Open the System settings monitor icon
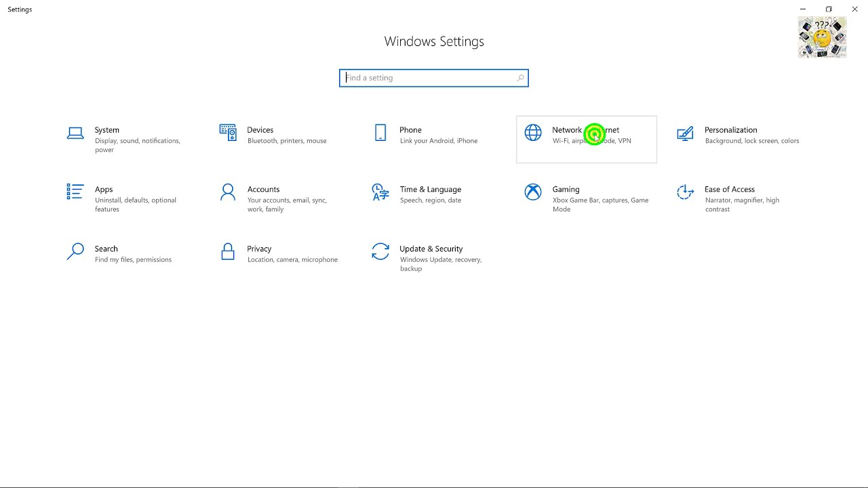Screen dimensions: 868x488 click(75, 133)
